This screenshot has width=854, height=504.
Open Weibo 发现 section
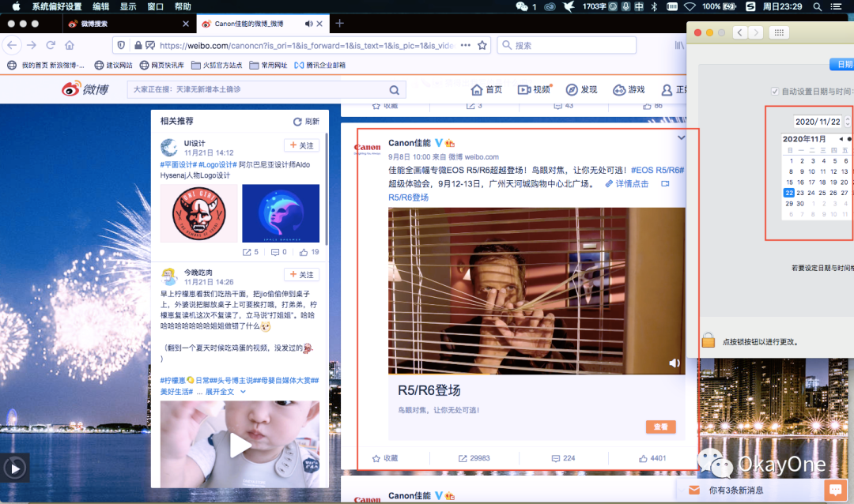point(582,89)
